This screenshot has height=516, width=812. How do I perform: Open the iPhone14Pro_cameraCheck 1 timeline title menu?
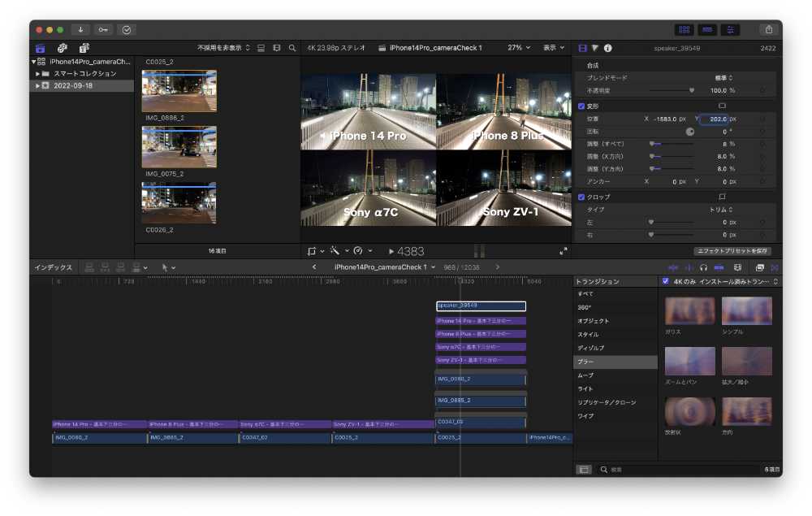pos(385,267)
